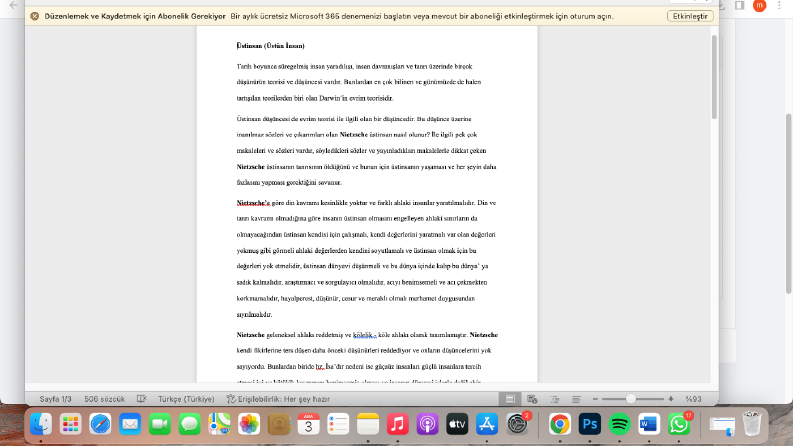
Task: Click the Etkinleştir button in the banner
Action: (x=690, y=16)
